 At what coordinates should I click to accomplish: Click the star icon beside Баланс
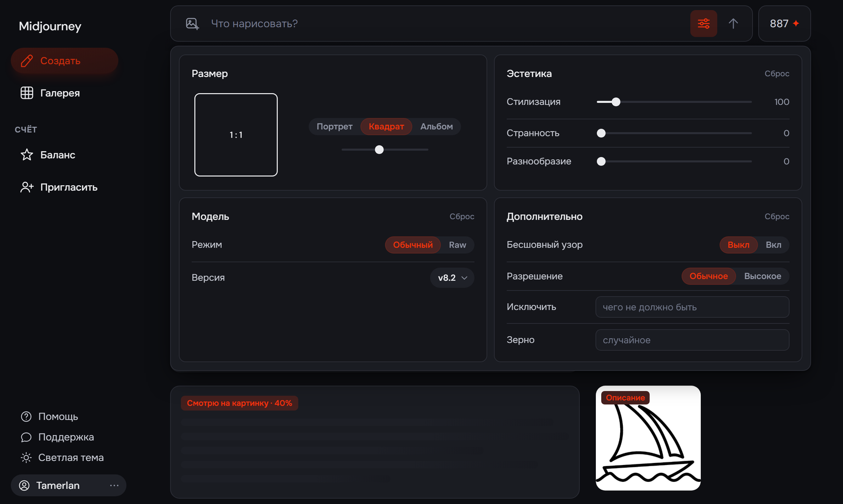tap(27, 155)
